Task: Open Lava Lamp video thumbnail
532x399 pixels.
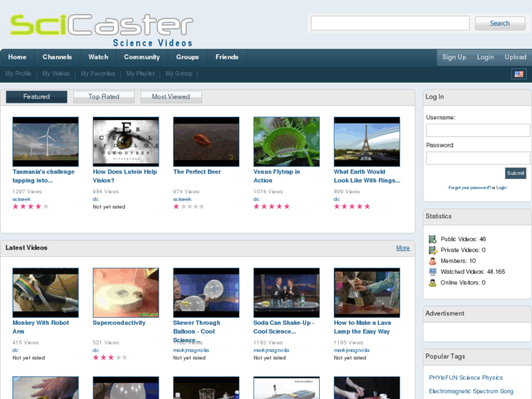Action: click(x=367, y=293)
